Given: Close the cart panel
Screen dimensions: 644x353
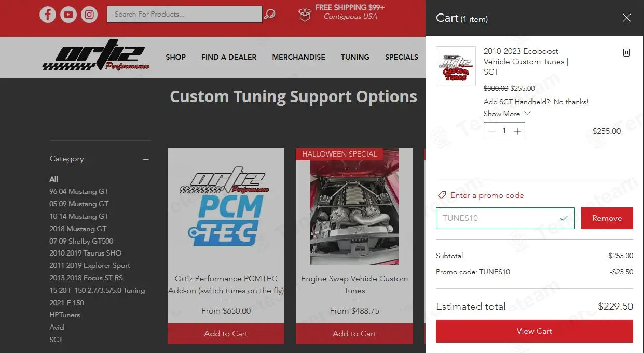Looking at the screenshot, I should coord(626,18).
